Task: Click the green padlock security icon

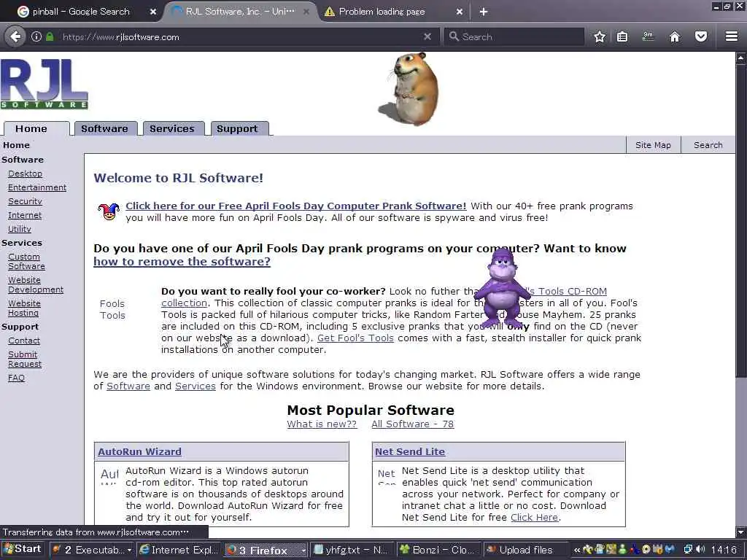Action: pyautogui.click(x=50, y=36)
